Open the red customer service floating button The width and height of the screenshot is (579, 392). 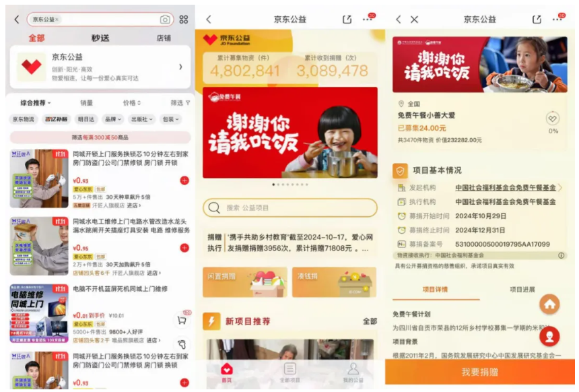click(x=549, y=336)
